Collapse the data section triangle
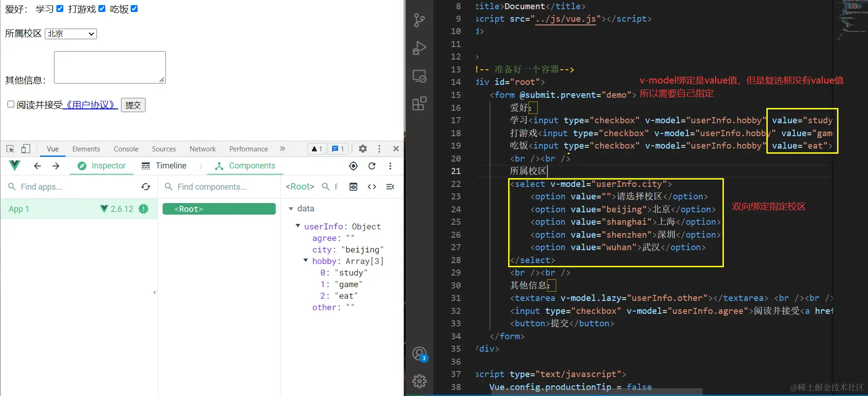Screen dimensions: 868x396 [291, 209]
